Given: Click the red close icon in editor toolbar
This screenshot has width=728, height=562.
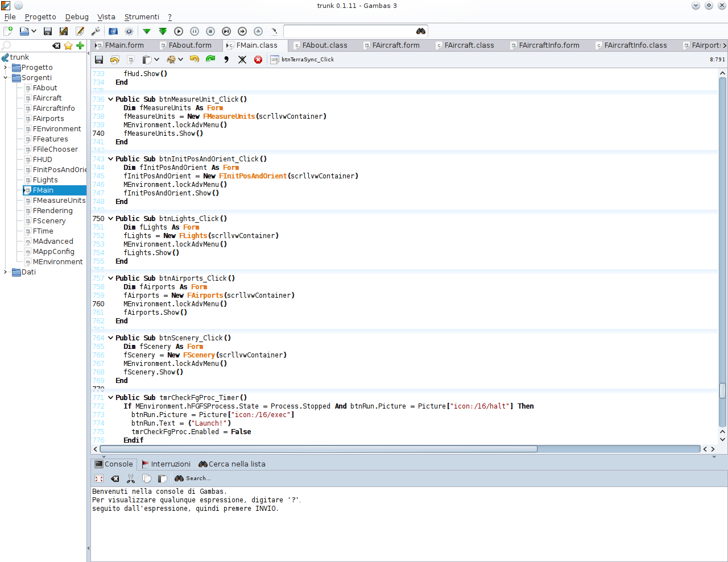Looking at the screenshot, I should (258, 59).
